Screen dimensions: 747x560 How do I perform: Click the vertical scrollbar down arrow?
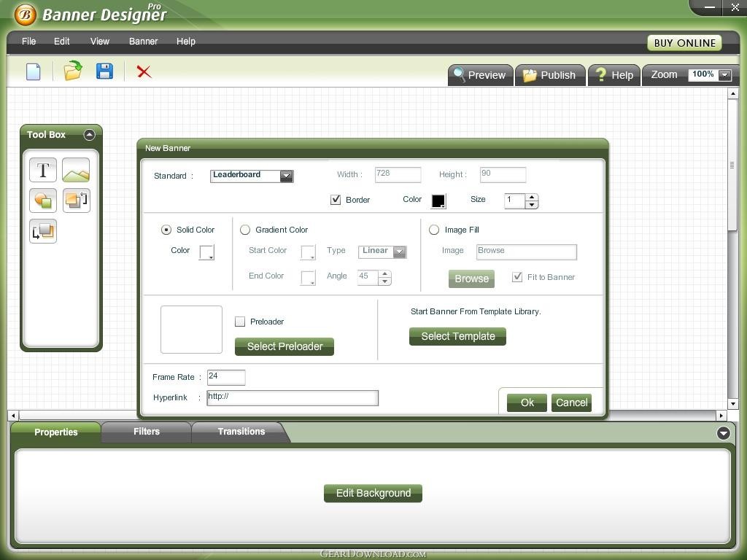coord(733,404)
